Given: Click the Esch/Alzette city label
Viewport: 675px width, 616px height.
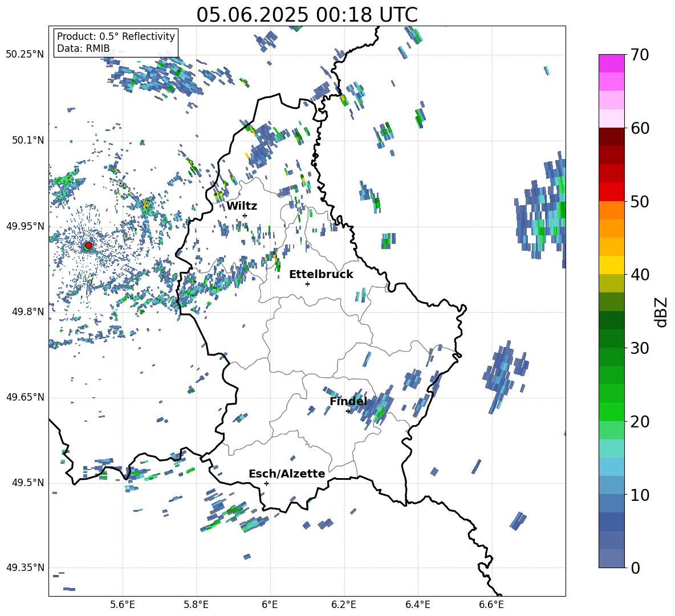Looking at the screenshot, I should pyautogui.click(x=287, y=474).
